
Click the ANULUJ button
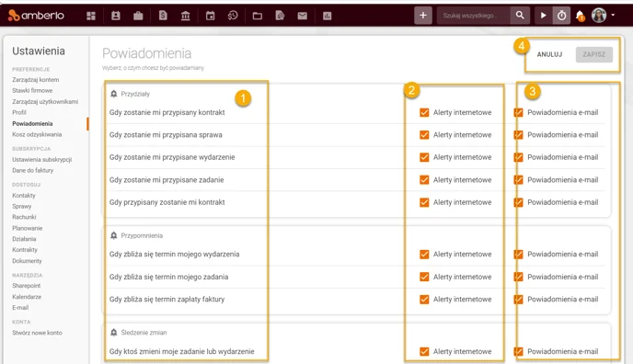coord(549,54)
